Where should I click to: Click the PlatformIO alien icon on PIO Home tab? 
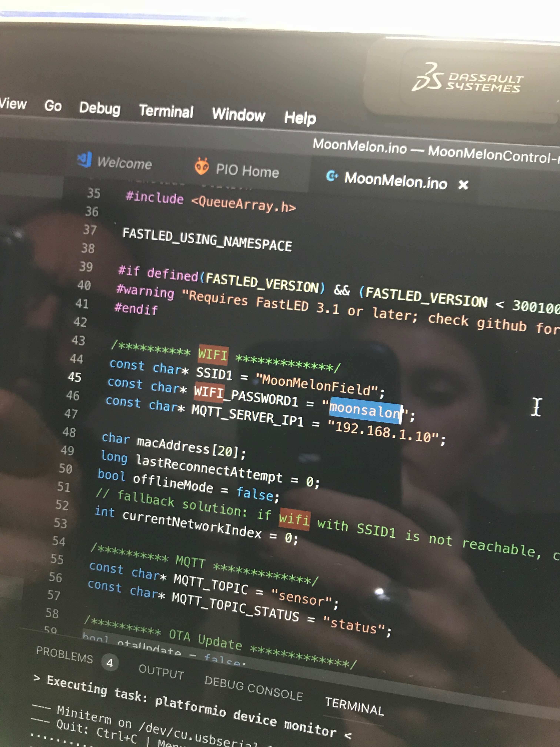click(201, 166)
